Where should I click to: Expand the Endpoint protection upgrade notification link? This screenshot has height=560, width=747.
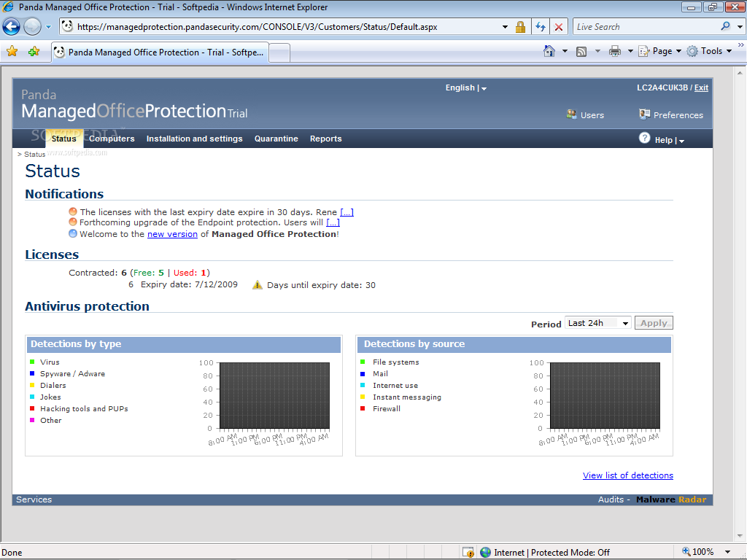point(333,222)
